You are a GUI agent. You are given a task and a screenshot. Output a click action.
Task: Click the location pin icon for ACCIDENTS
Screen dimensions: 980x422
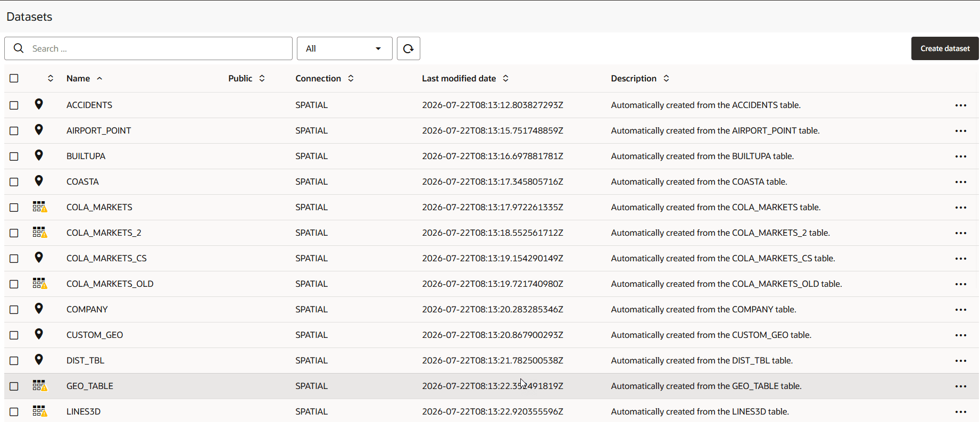coord(39,104)
